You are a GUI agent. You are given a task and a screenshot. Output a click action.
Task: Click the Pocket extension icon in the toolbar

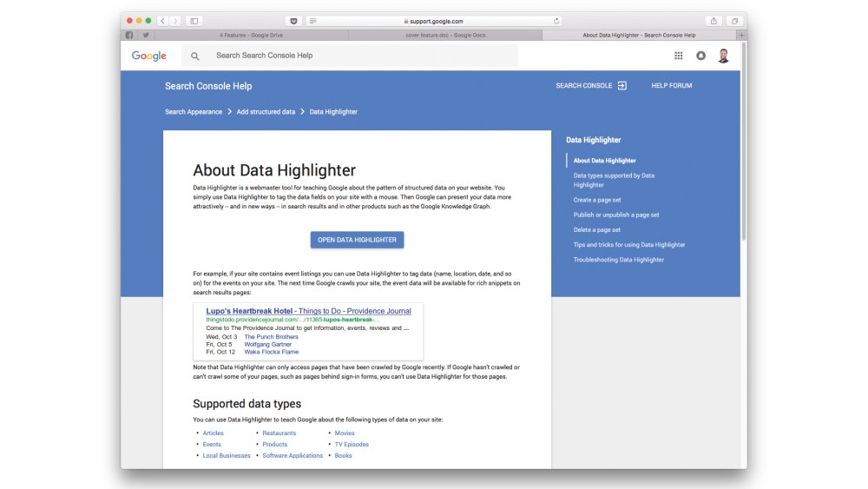pyautogui.click(x=293, y=21)
